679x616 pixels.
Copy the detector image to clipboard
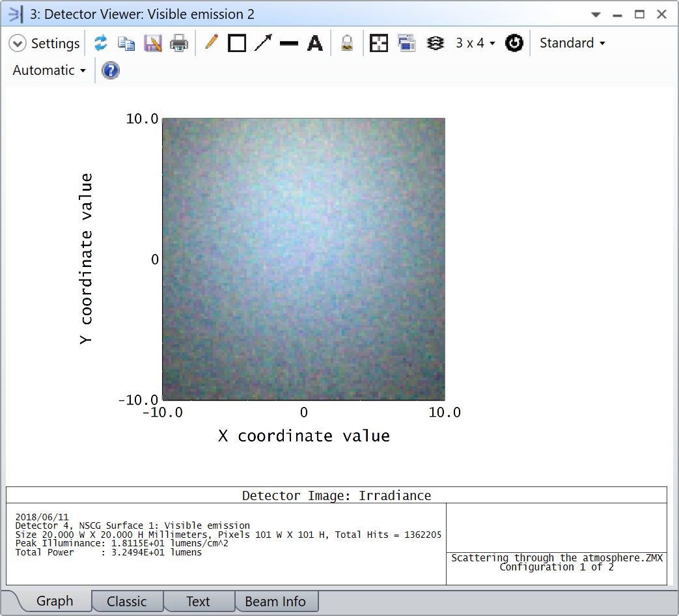pyautogui.click(x=126, y=43)
